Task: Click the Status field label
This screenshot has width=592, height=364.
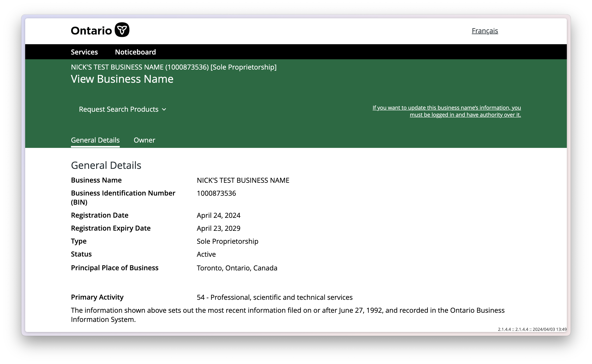Action: click(x=81, y=254)
